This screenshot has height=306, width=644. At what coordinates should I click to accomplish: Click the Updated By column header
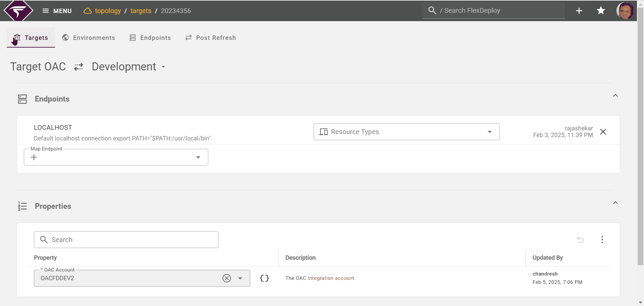tap(548, 258)
